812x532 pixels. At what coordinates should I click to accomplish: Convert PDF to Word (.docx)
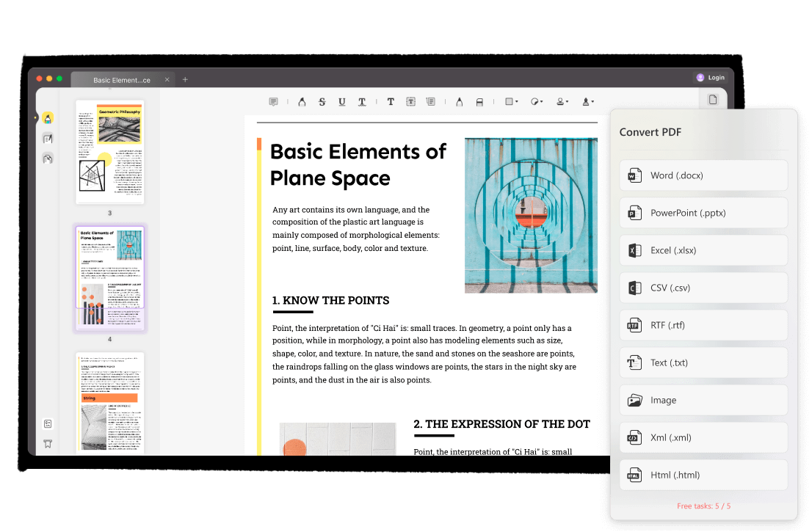pyautogui.click(x=703, y=175)
